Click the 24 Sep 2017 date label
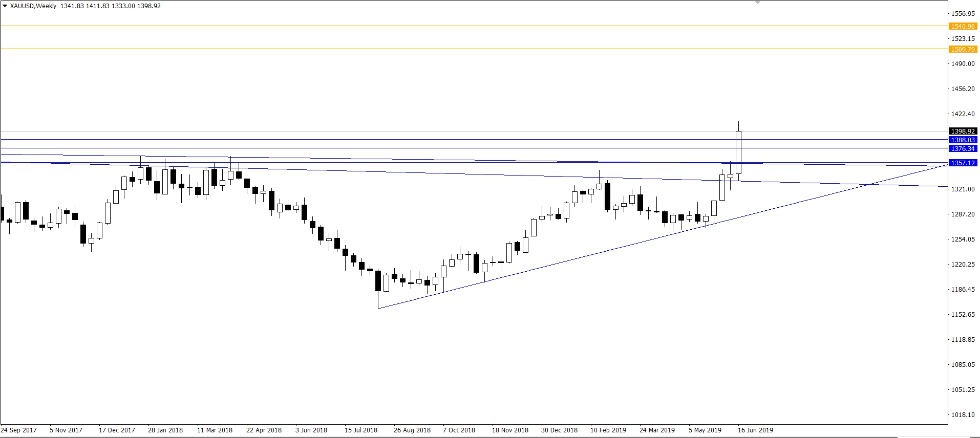Viewport: 980px width, 438px height. point(19,430)
